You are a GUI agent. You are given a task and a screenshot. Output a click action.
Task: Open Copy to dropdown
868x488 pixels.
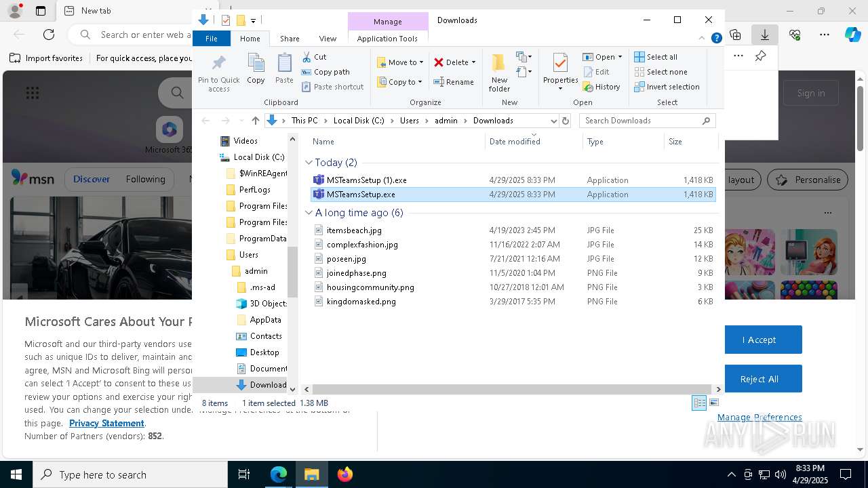tap(400, 82)
